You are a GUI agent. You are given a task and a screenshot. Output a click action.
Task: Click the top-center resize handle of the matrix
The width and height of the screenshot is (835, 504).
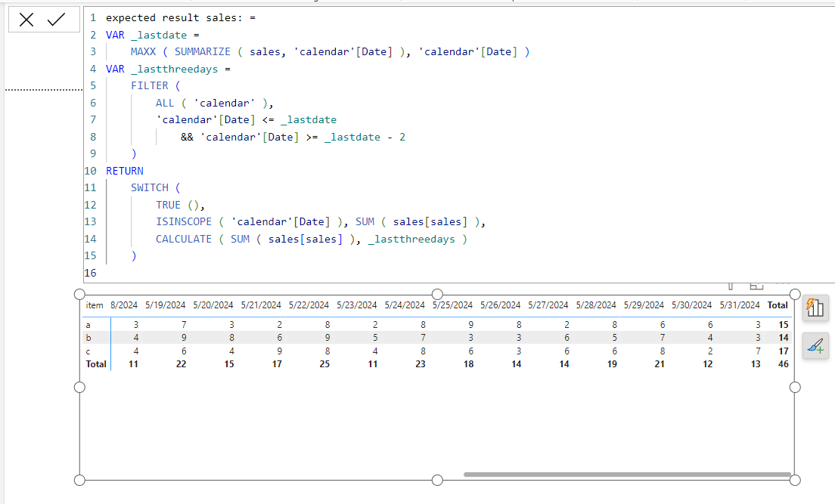pos(437,294)
